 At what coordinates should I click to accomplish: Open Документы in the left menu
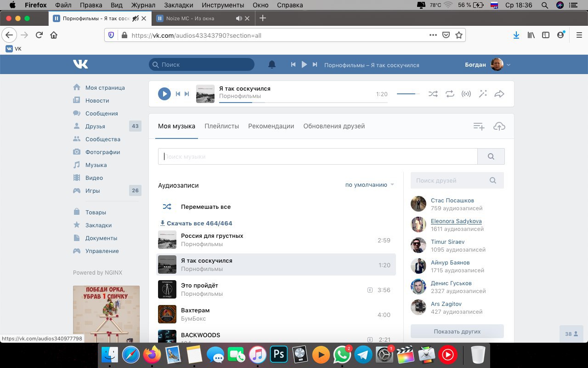101,238
